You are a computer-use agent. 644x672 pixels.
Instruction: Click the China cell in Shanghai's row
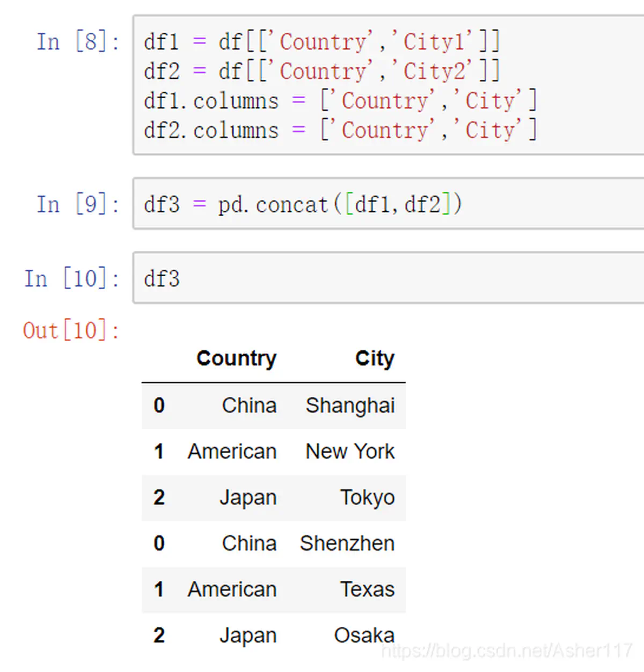pos(249,405)
